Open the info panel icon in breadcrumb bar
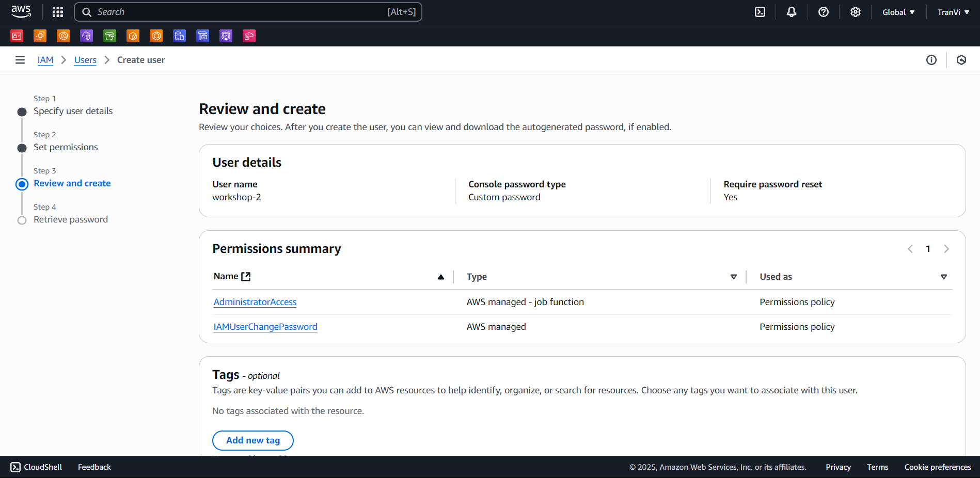The image size is (980, 478). tap(931, 60)
